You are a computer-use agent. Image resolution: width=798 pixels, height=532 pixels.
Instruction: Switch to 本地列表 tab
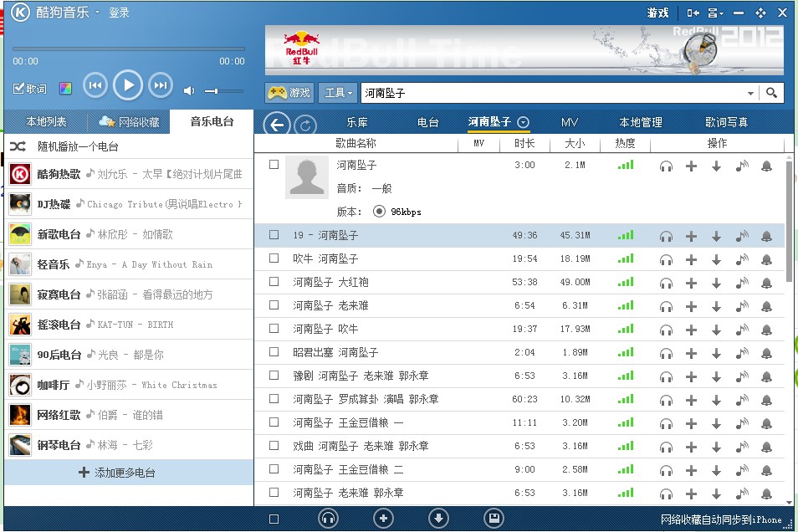click(x=46, y=121)
